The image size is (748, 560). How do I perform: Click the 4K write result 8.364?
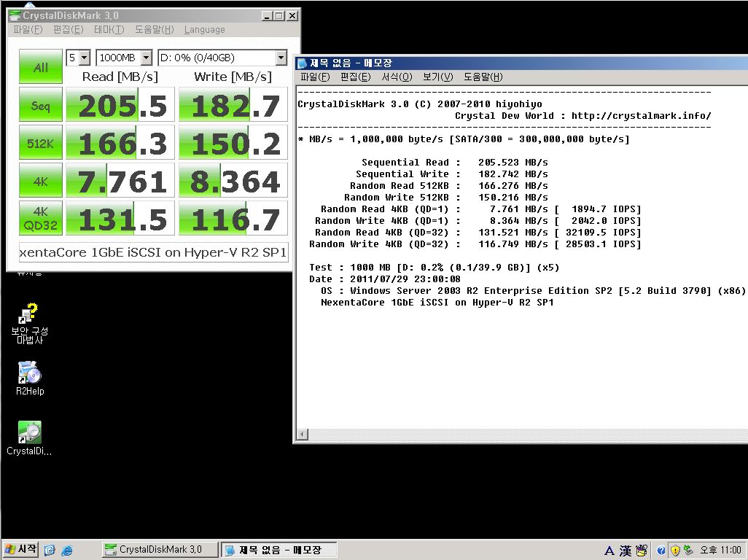pos(233,180)
